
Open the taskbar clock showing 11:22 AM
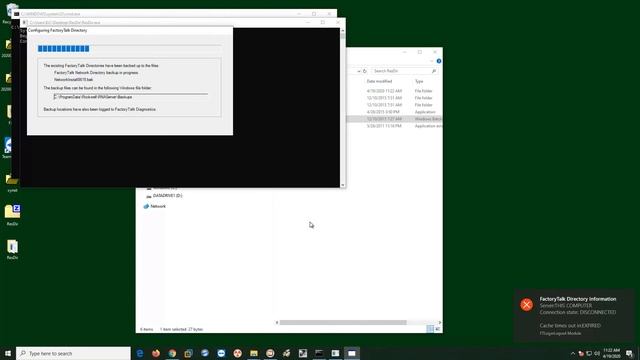tap(611, 353)
